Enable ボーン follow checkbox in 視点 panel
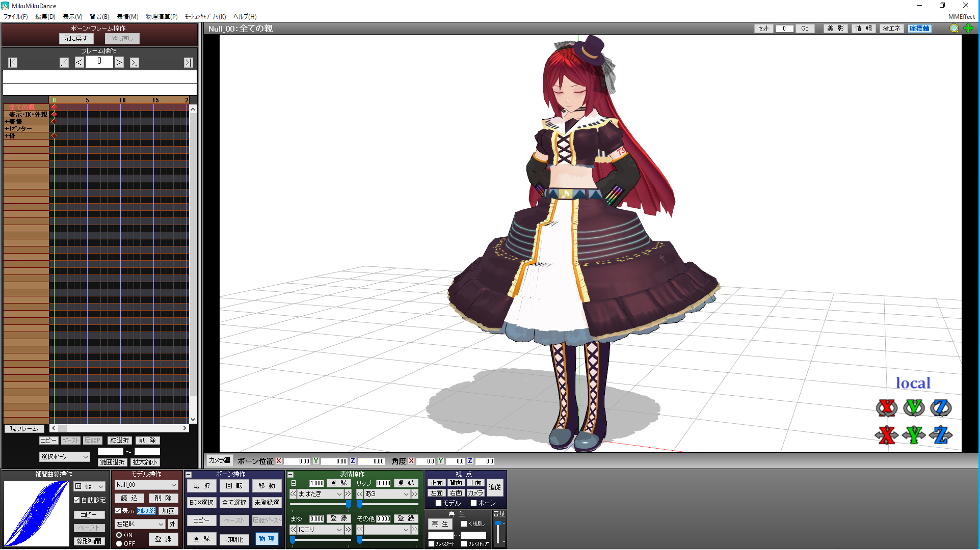 [x=473, y=503]
